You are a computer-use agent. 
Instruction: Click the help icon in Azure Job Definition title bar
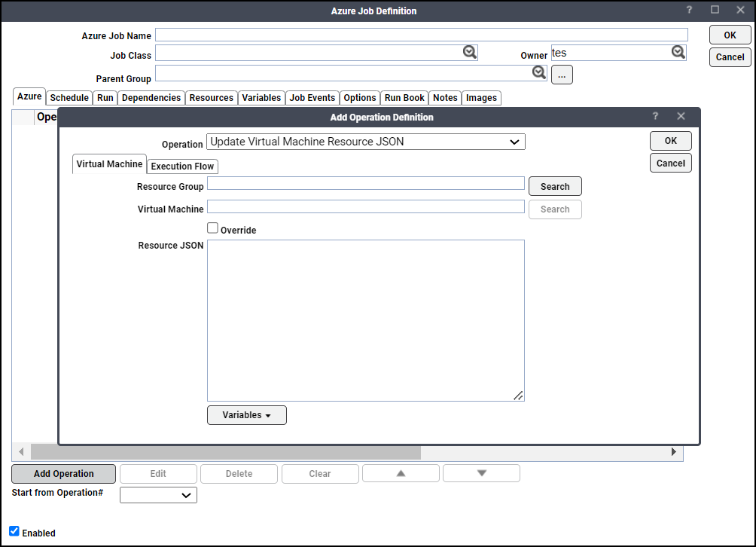[689, 10]
